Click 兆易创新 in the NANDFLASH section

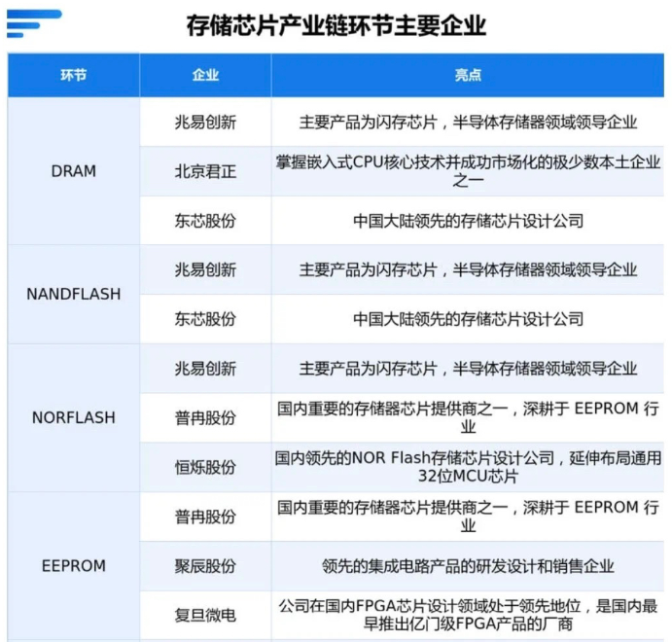coord(205,269)
